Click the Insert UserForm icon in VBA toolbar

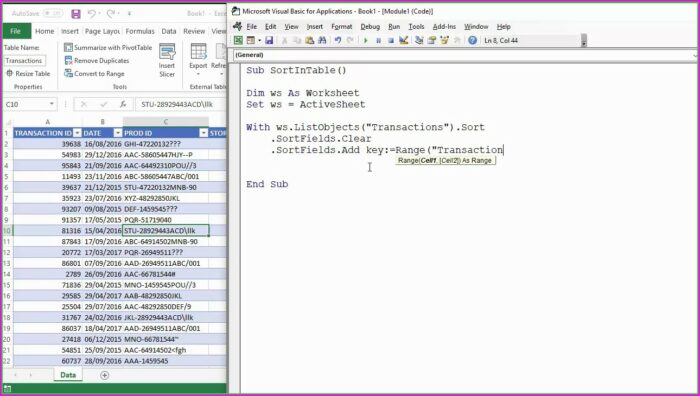[250, 41]
